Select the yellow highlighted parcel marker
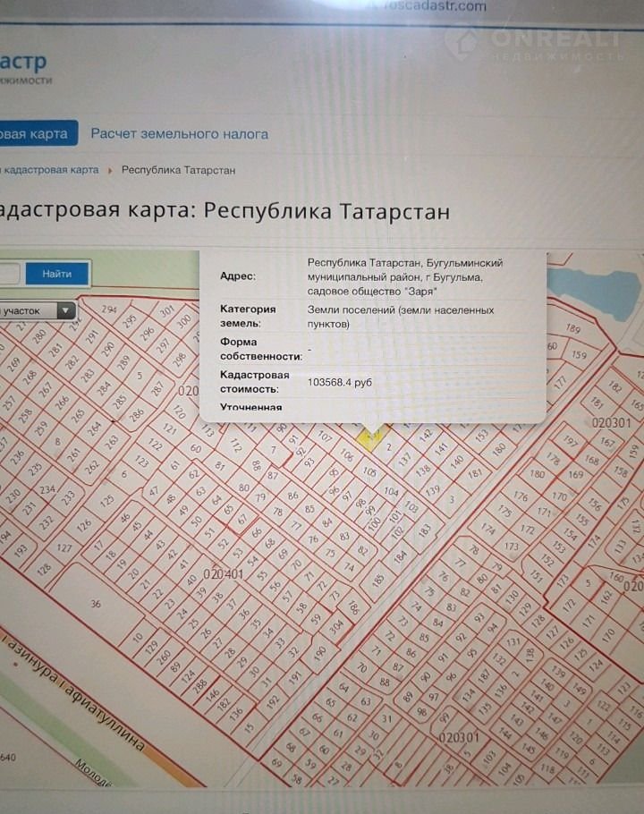644x814 pixels. click(x=369, y=437)
